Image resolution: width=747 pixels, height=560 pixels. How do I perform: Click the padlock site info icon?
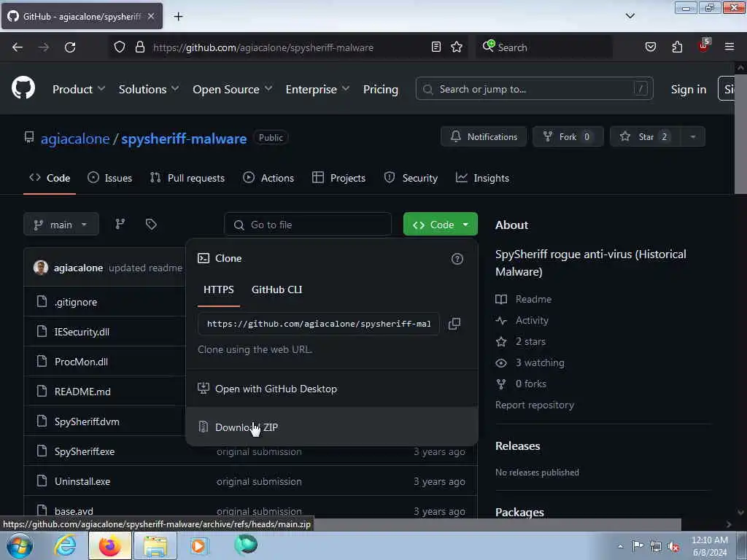tap(139, 47)
